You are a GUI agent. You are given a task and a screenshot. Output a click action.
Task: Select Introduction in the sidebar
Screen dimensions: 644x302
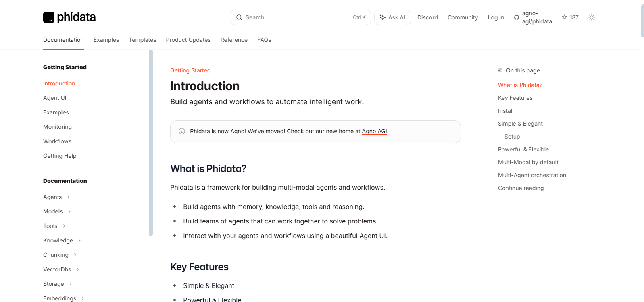pos(59,83)
